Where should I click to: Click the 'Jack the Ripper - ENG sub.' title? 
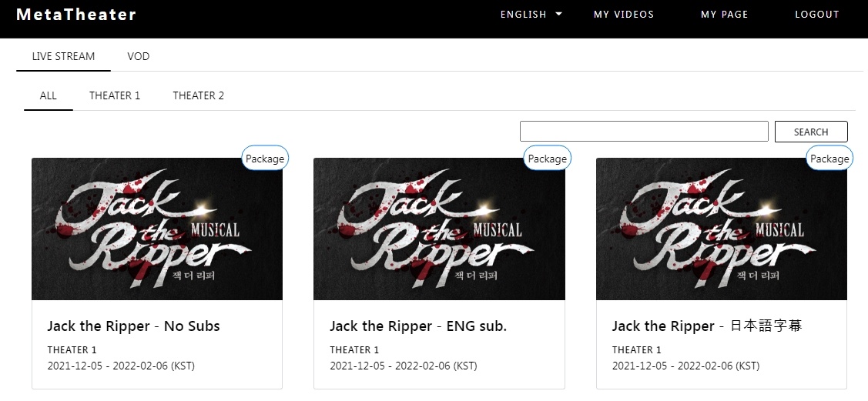418,326
